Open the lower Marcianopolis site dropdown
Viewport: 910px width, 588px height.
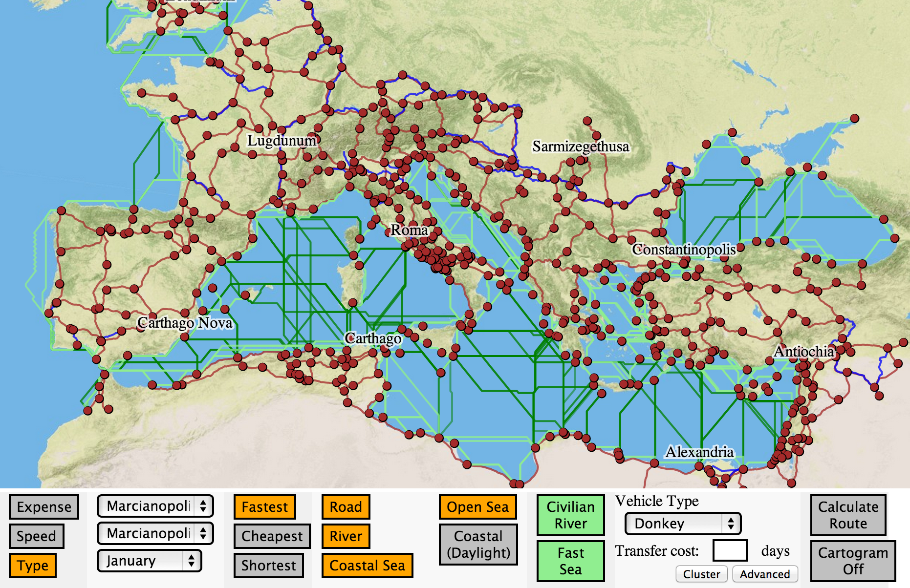pos(155,533)
